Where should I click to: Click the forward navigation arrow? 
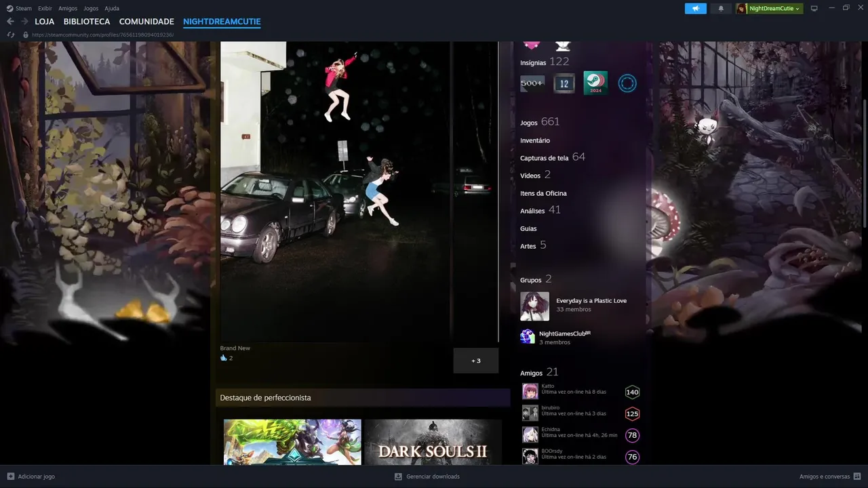click(x=24, y=22)
